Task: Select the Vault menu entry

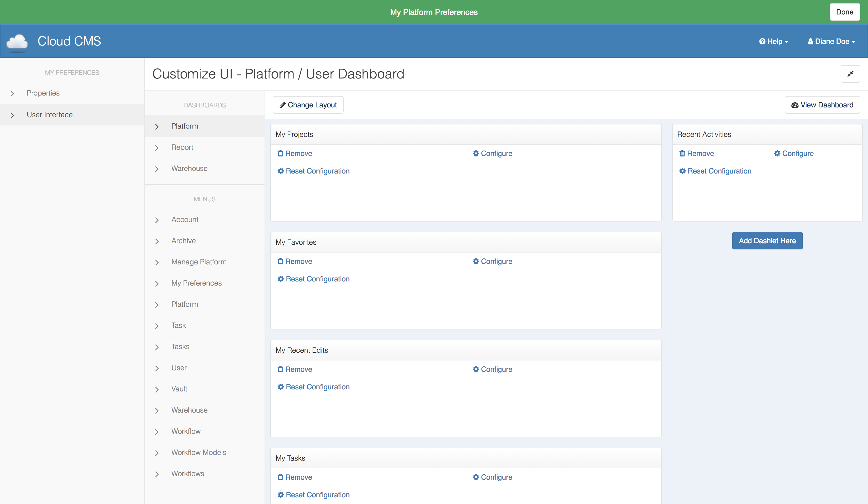Action: (179, 389)
